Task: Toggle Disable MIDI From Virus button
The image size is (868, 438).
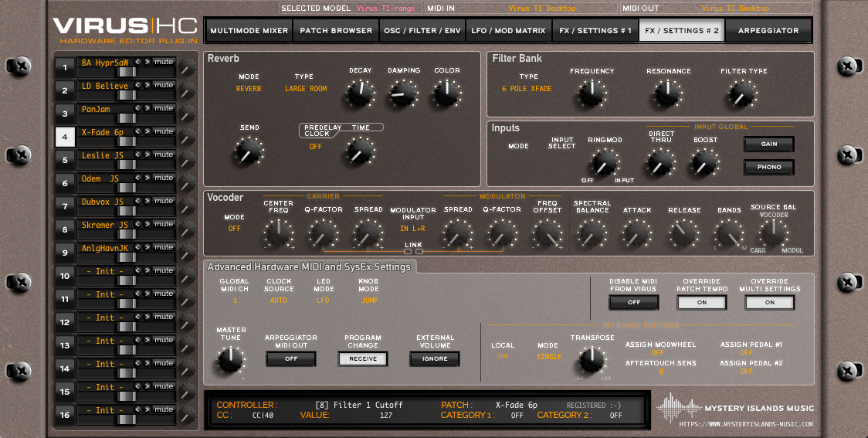Action: [x=634, y=302]
